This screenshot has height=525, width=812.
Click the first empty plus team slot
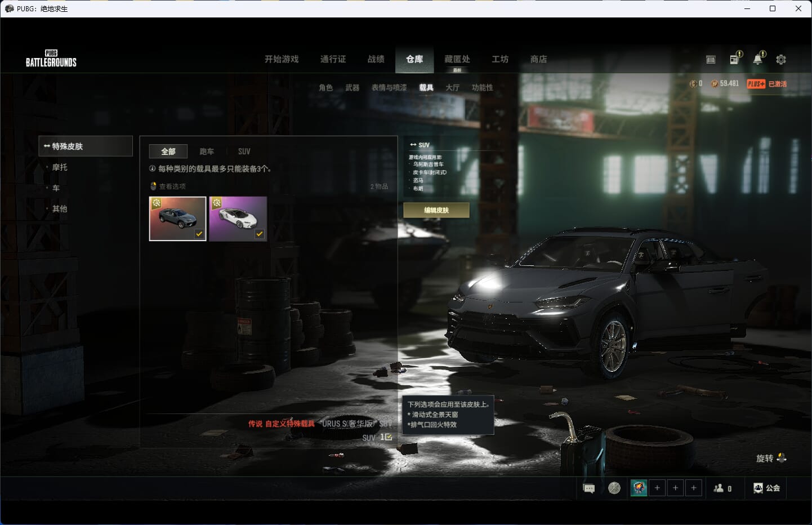pyautogui.click(x=657, y=488)
